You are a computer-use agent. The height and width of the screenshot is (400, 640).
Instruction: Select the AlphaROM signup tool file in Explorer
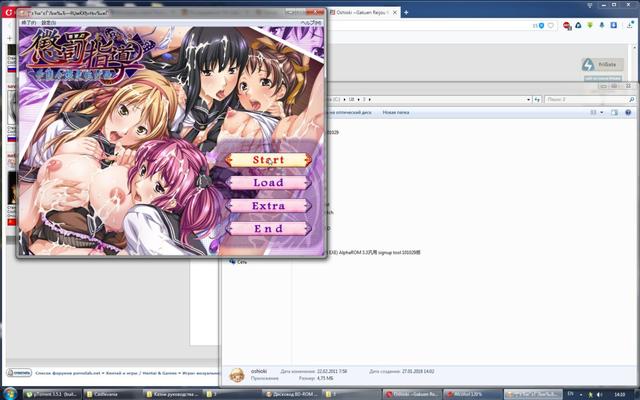tap(376, 253)
